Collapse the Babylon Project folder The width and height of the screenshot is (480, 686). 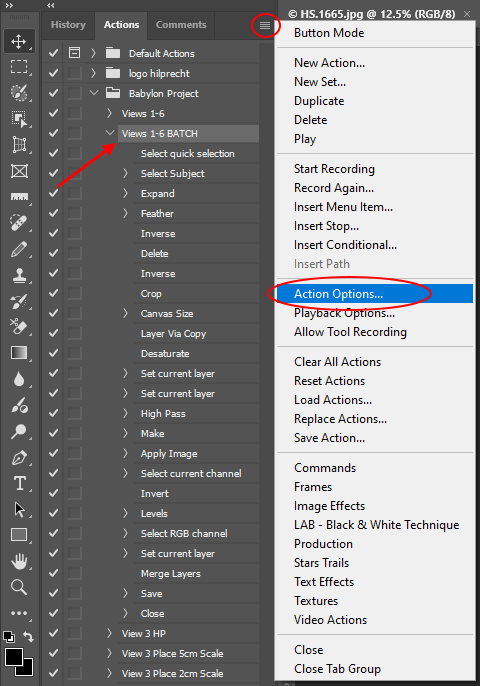tap(94, 93)
